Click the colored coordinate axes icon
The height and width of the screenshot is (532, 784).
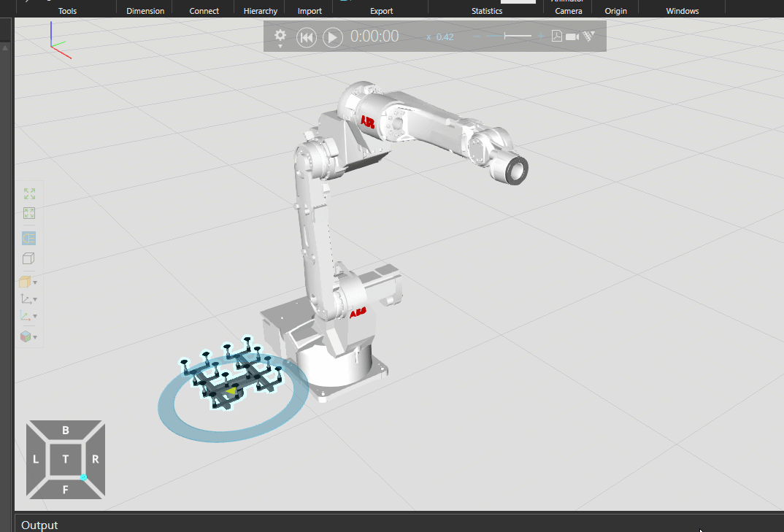point(25,316)
